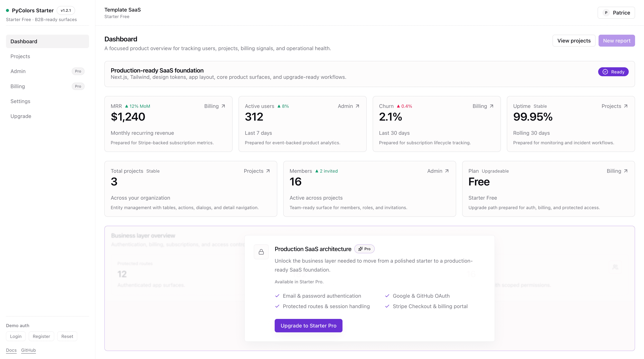Open Billing arrow icon on Churn card
This screenshot has height=359, width=644.
(492, 106)
